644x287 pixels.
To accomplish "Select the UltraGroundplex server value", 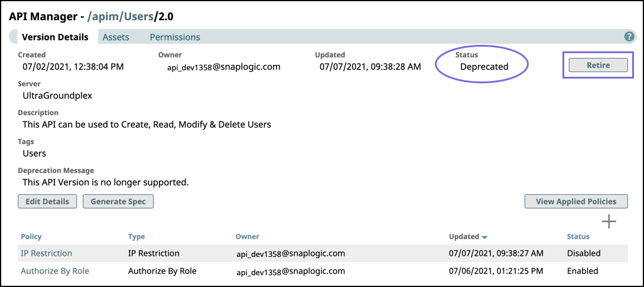I will click(x=57, y=96).
